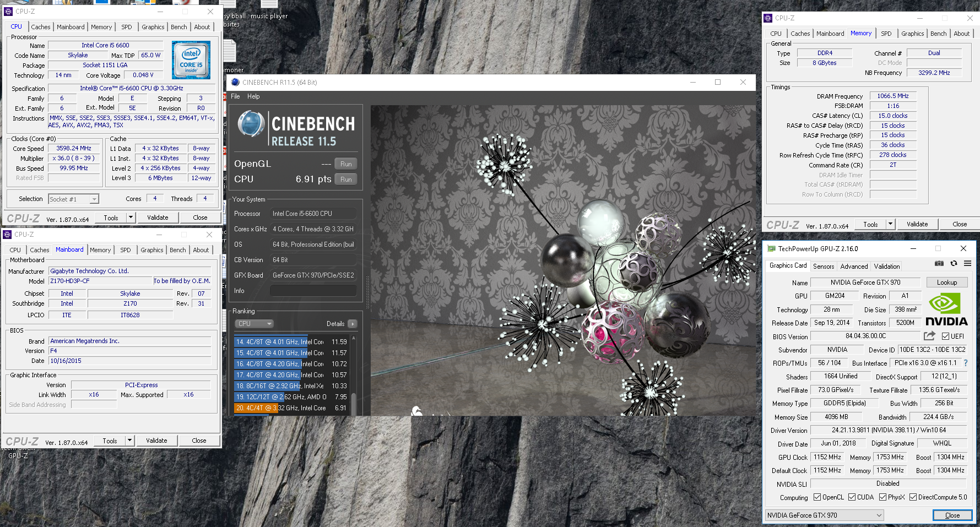Open the CPU ranking dropdown in Cinebench
Viewport: 980px width, 527px height.
254,324
